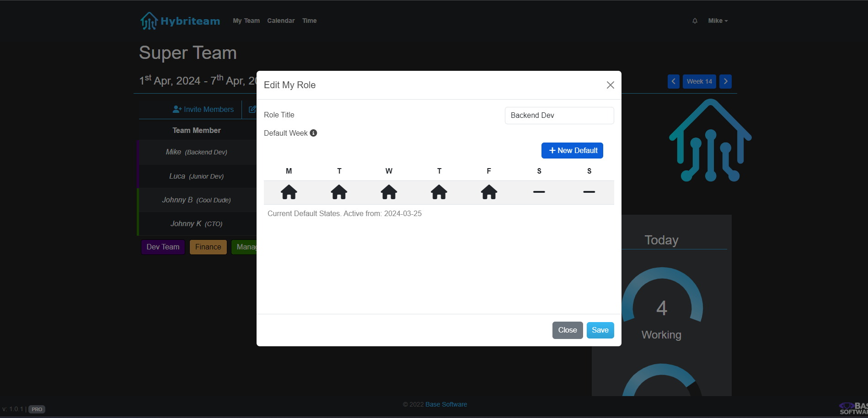Toggle Wednesday's home status icon

tap(389, 192)
